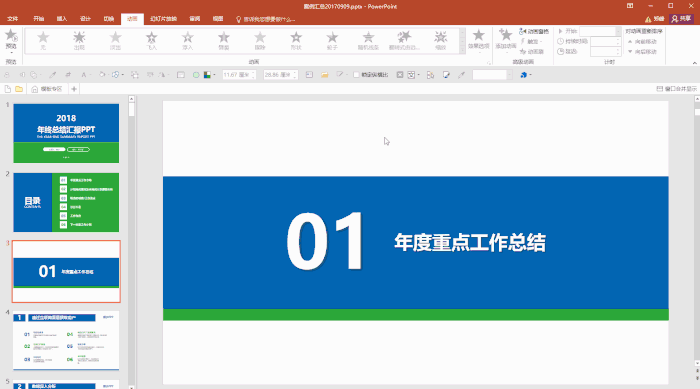Select the 翻转式由远 (Grow & Turn) animation
The width and height of the screenshot is (700, 389).
coord(404,40)
